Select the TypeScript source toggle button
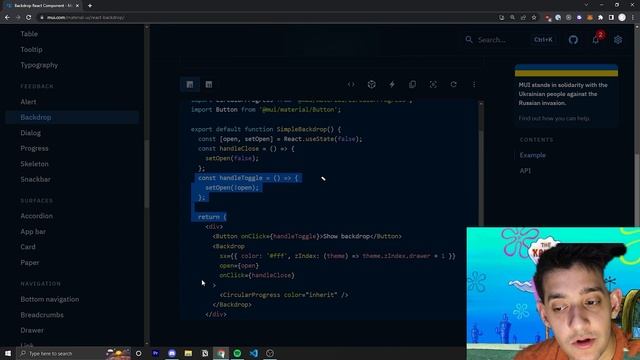Screen dimensions: 640x360 [209, 84]
